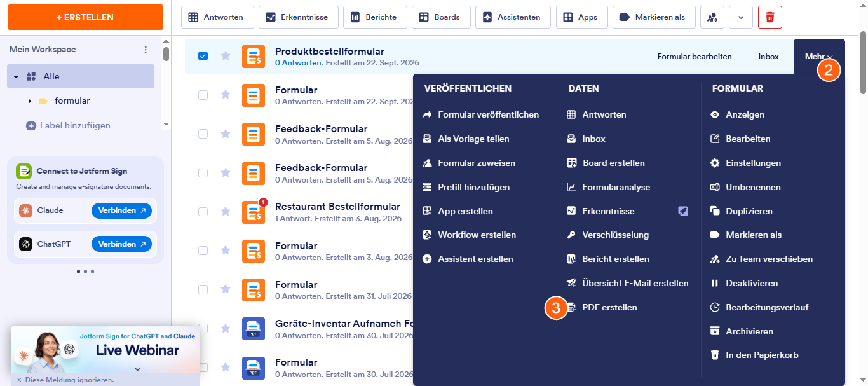Select checkbox for first Feedback-Formular
The image size is (868, 386).
coord(203,134)
